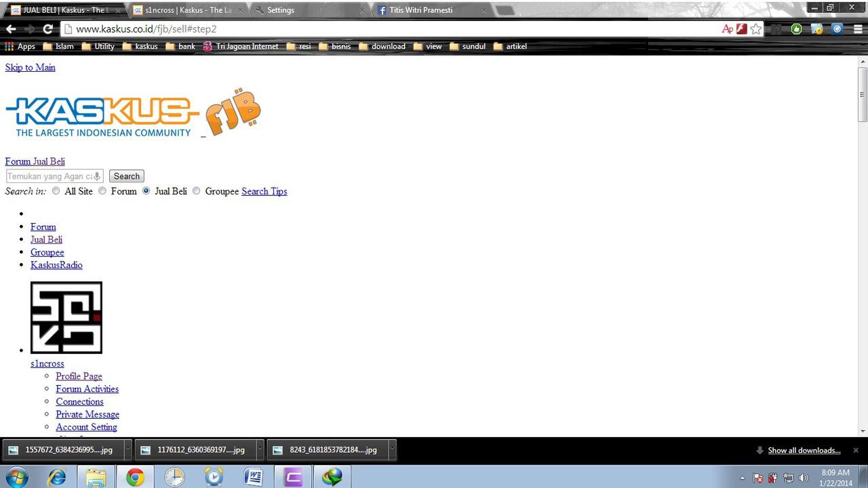
Task: Open the Search Tips link
Action: point(264,191)
